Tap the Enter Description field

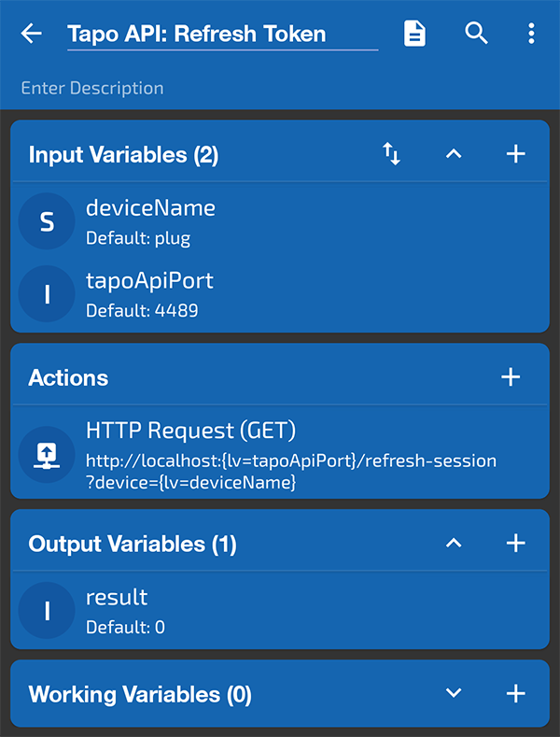(x=92, y=88)
